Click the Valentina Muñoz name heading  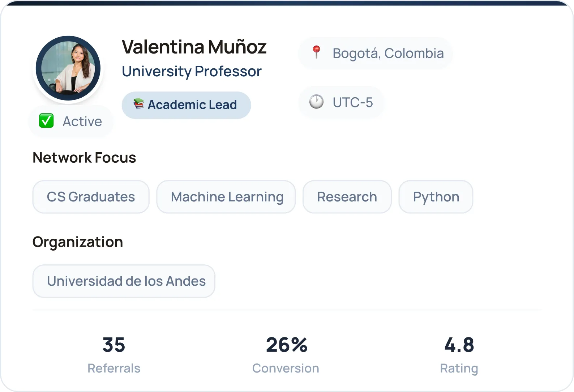(194, 47)
